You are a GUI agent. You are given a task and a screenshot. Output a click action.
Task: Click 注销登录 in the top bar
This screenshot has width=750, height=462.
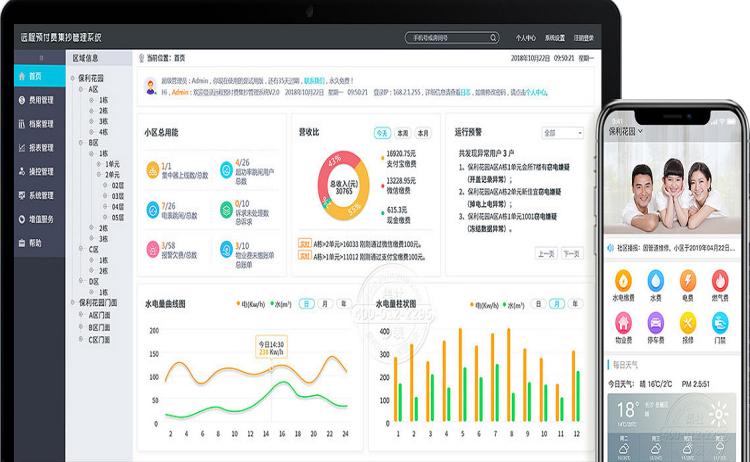[x=584, y=38]
